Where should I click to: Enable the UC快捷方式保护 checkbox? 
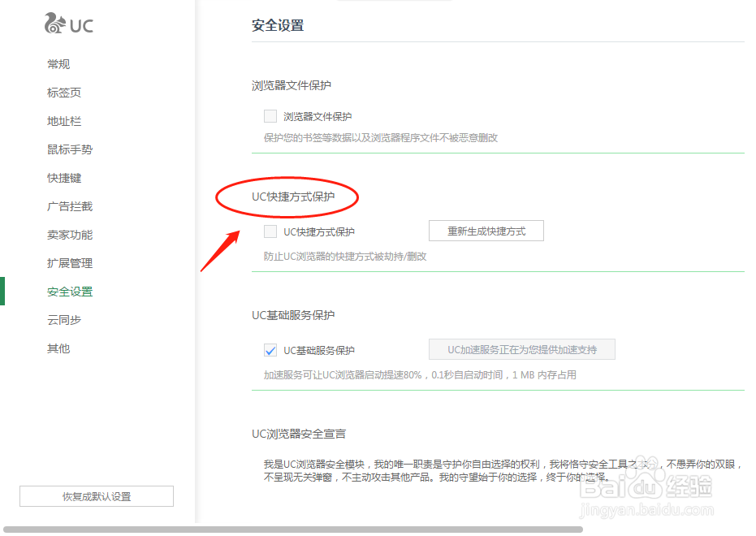(x=270, y=231)
